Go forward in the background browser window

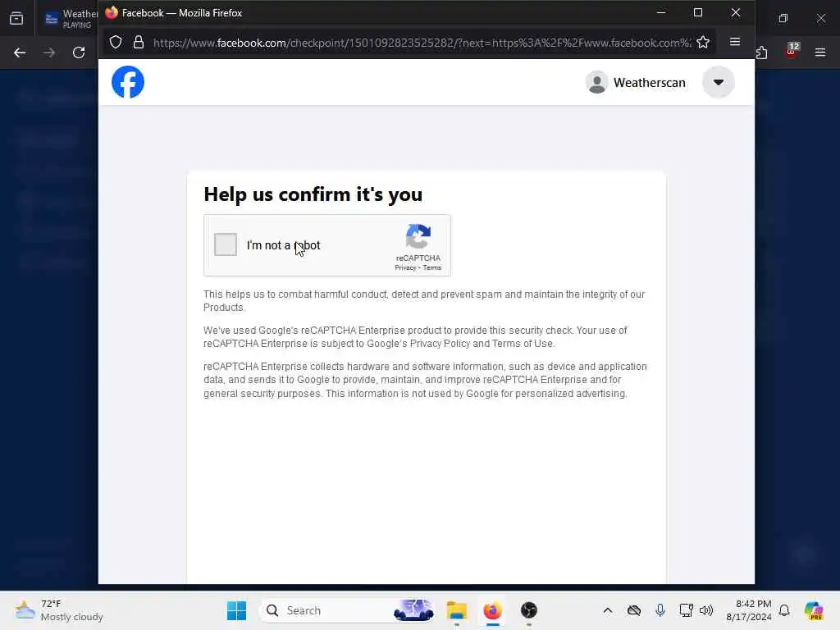(x=49, y=52)
